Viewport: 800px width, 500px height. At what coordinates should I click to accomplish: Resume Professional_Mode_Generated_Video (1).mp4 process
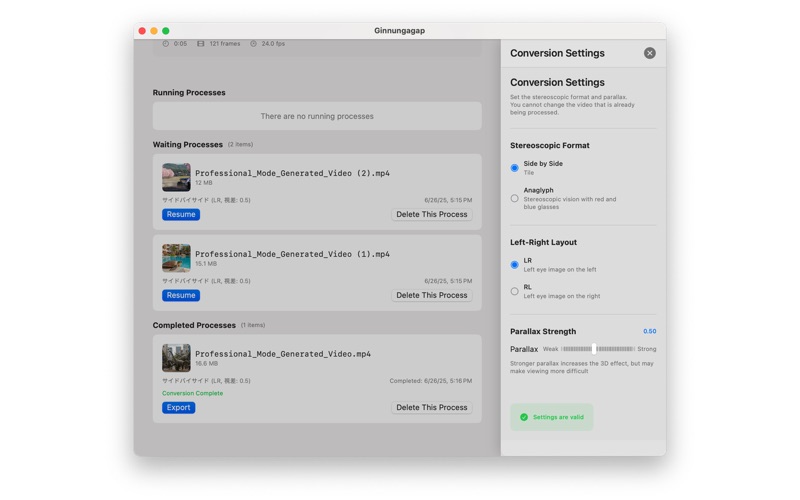[x=181, y=295]
